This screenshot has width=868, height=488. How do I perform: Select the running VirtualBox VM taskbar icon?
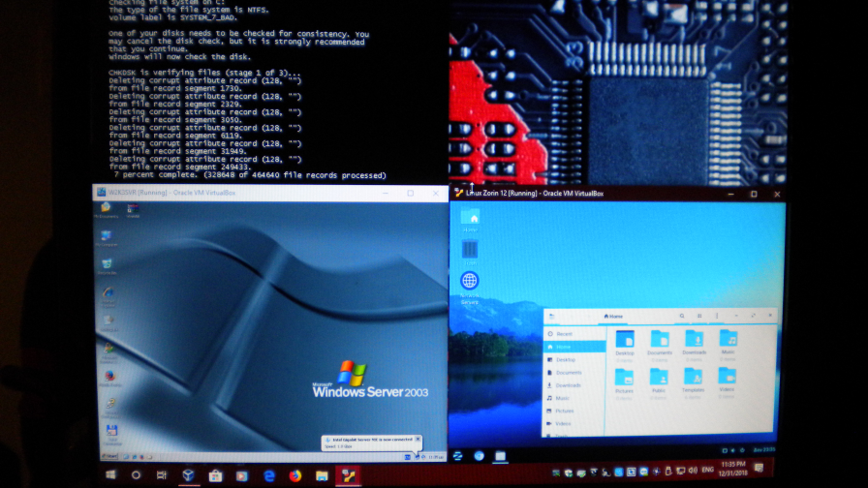pyautogui.click(x=348, y=475)
